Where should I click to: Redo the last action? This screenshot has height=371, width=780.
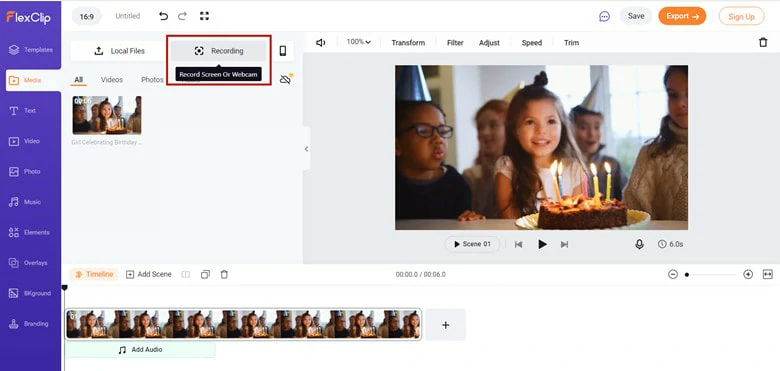[x=183, y=16]
